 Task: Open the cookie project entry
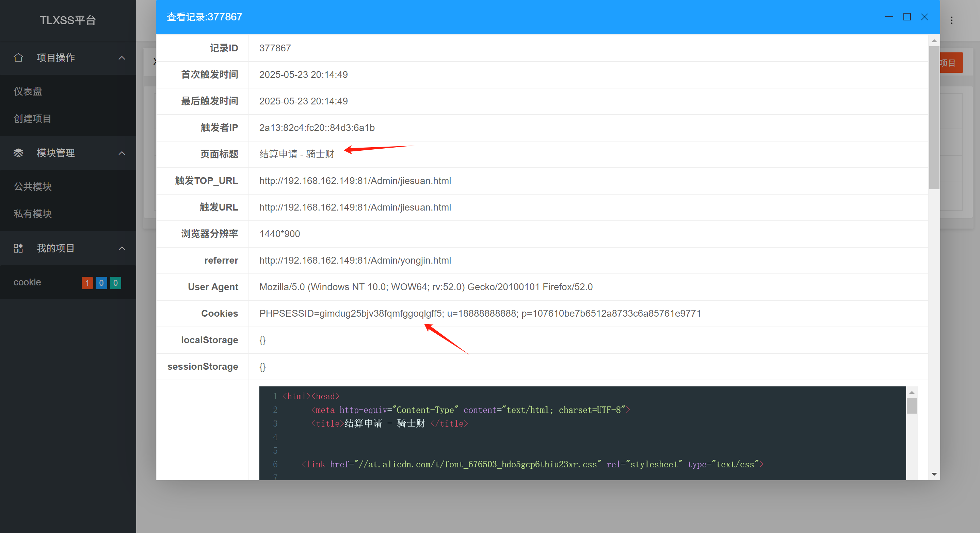(27, 282)
